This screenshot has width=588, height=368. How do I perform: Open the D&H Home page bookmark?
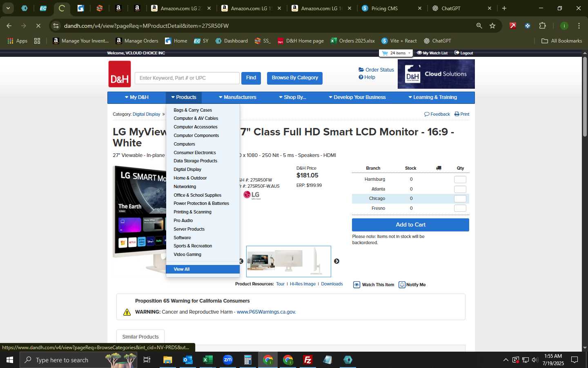point(301,41)
